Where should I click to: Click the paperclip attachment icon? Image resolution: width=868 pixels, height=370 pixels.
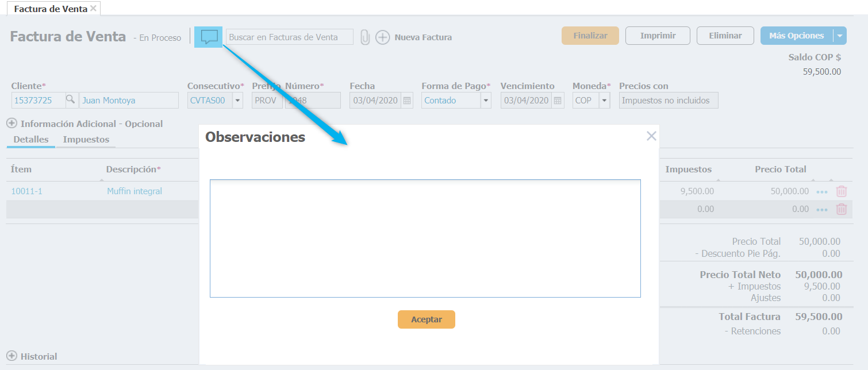point(365,37)
